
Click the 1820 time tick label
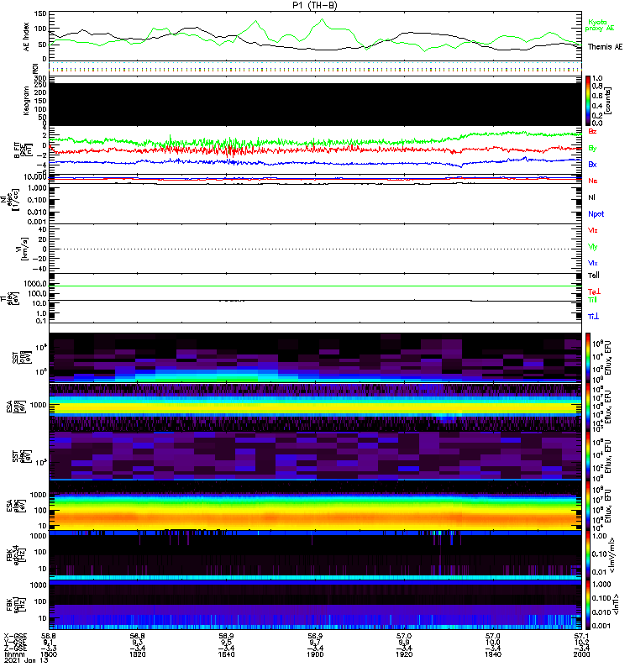138,654
